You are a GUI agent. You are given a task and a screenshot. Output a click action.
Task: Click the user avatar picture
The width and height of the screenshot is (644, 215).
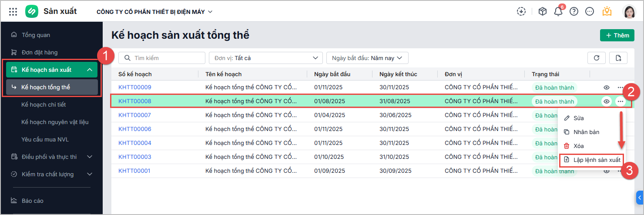pyautogui.click(x=629, y=12)
